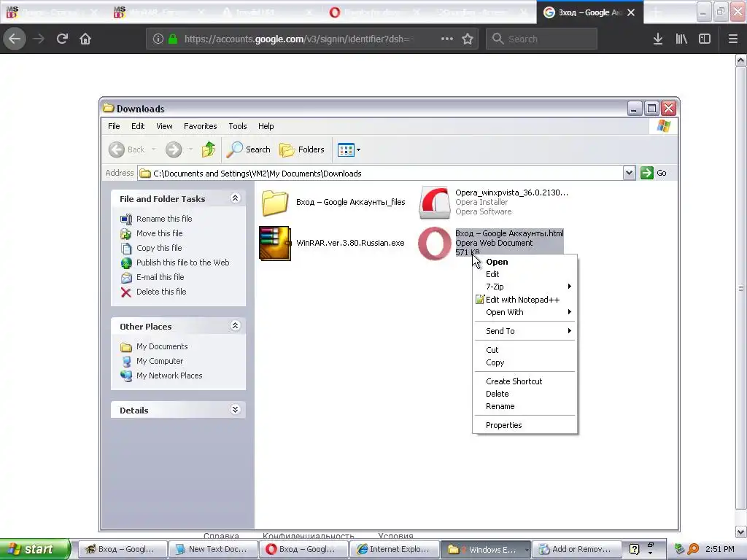Toggle the Folders pane in Explorer
Image resolution: width=747 pixels, height=560 pixels.
(x=301, y=149)
